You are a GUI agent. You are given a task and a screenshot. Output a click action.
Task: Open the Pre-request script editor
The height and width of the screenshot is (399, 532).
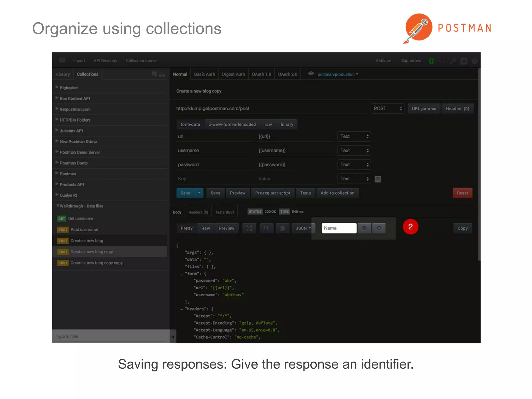click(273, 193)
